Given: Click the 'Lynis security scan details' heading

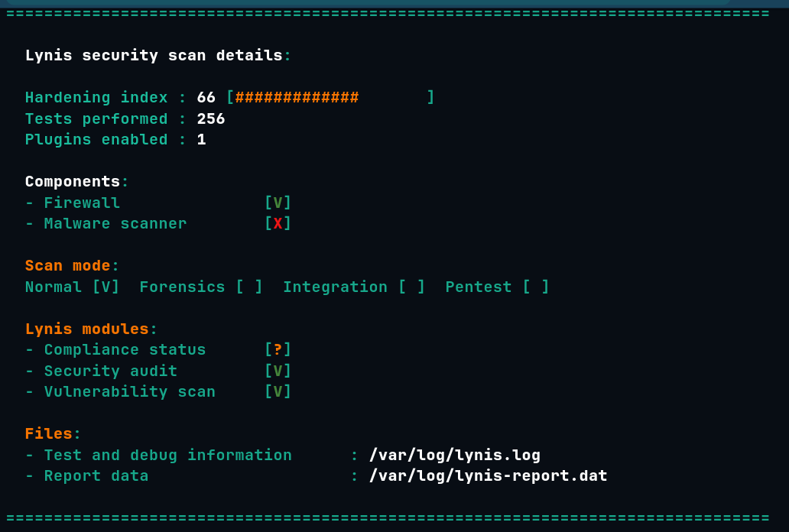Looking at the screenshot, I should point(154,55).
